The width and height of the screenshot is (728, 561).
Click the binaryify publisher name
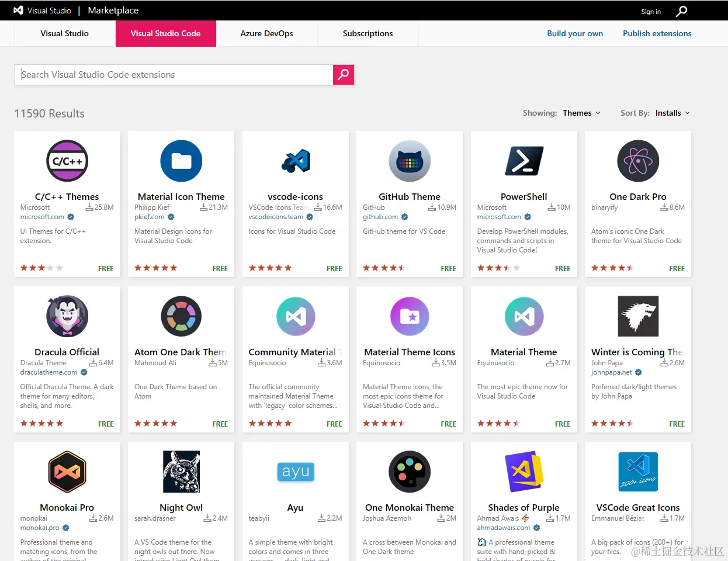tap(605, 207)
